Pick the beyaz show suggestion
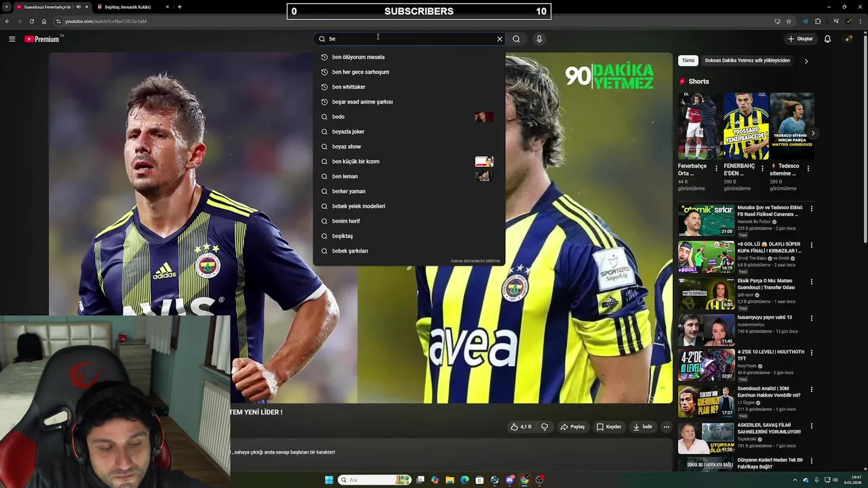The width and height of the screenshot is (868, 488). pyautogui.click(x=409, y=146)
